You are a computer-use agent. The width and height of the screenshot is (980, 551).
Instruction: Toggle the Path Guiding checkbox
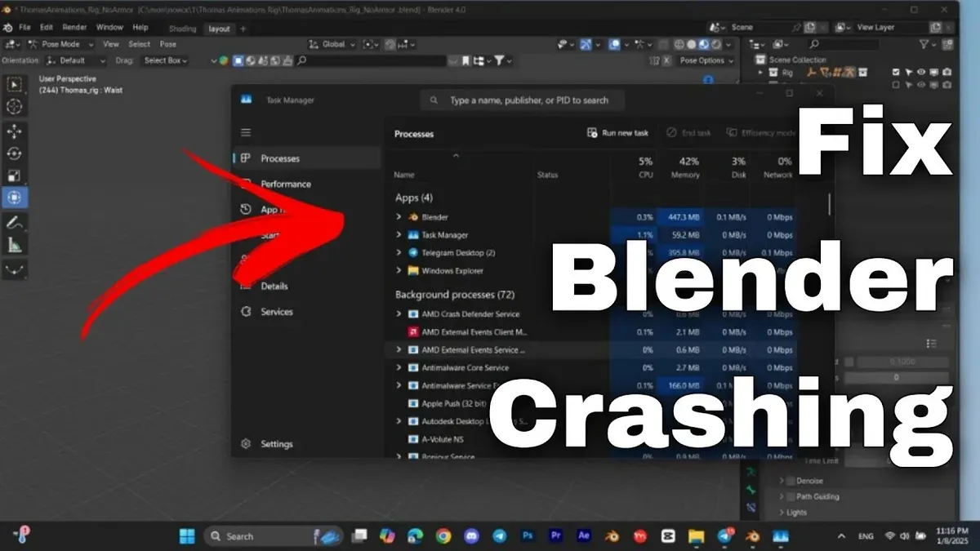791,496
